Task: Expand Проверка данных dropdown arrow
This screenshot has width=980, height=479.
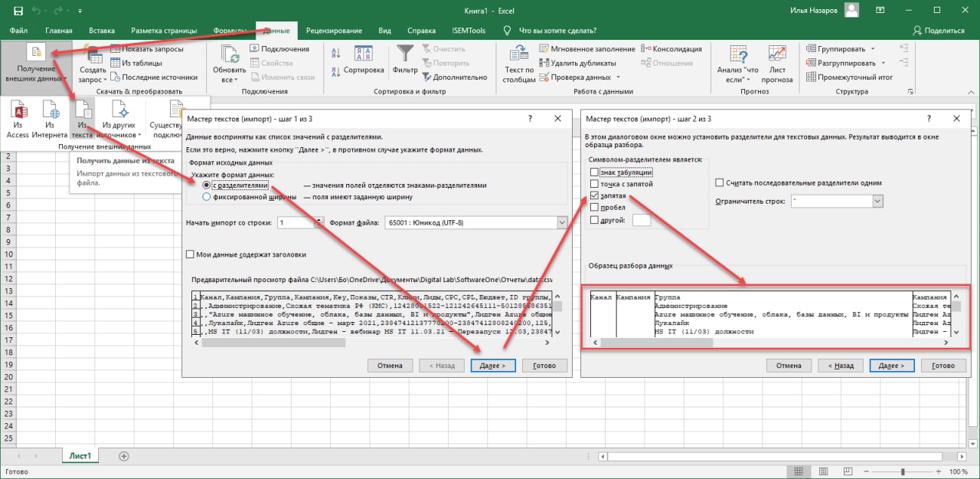Action: 617,77
